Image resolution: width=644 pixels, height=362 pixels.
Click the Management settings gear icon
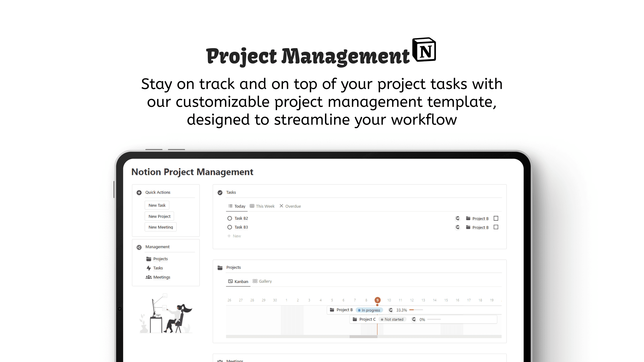click(139, 247)
